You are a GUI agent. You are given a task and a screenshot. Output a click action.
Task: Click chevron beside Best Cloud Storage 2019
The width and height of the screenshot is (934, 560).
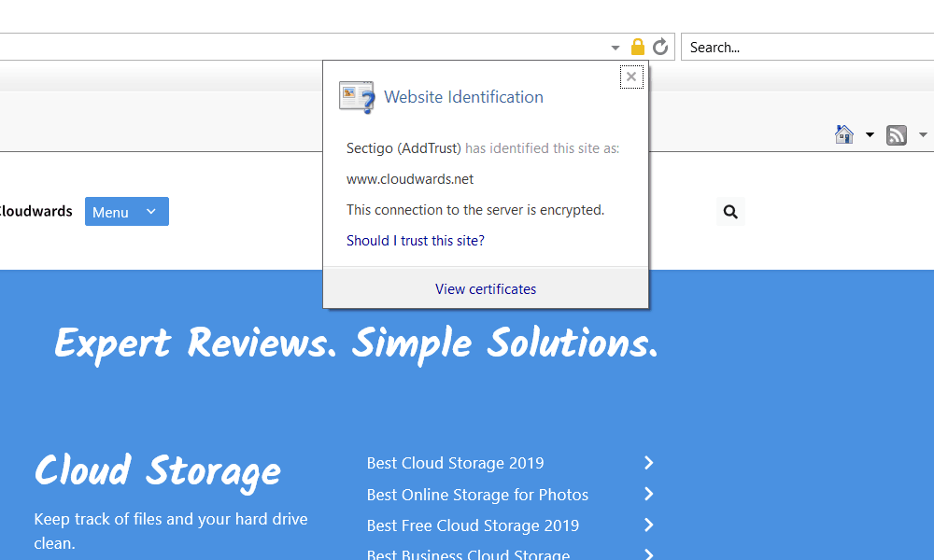coord(649,463)
